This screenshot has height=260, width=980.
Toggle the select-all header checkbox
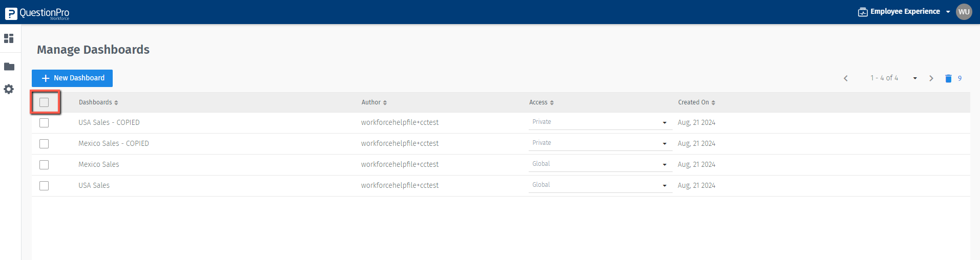click(x=44, y=102)
